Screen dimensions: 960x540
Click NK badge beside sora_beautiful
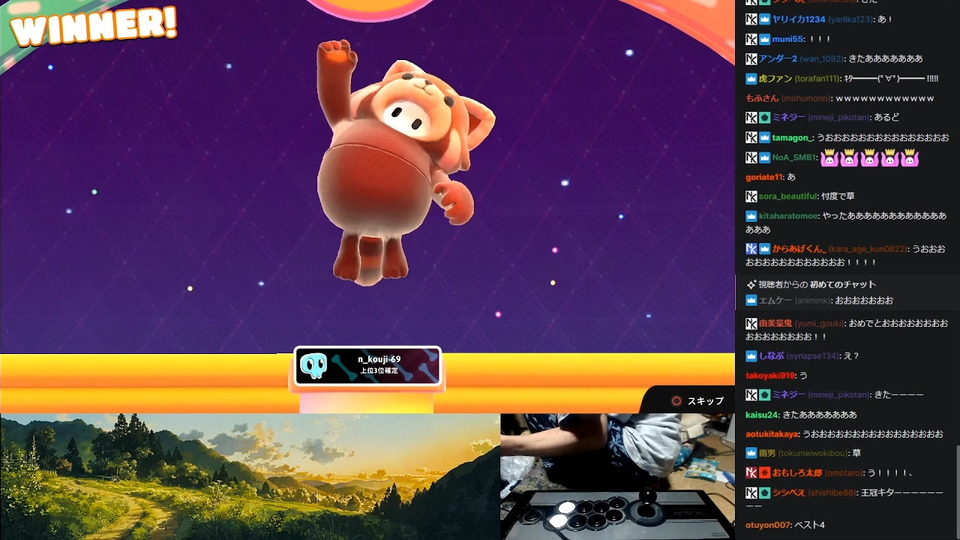click(751, 197)
